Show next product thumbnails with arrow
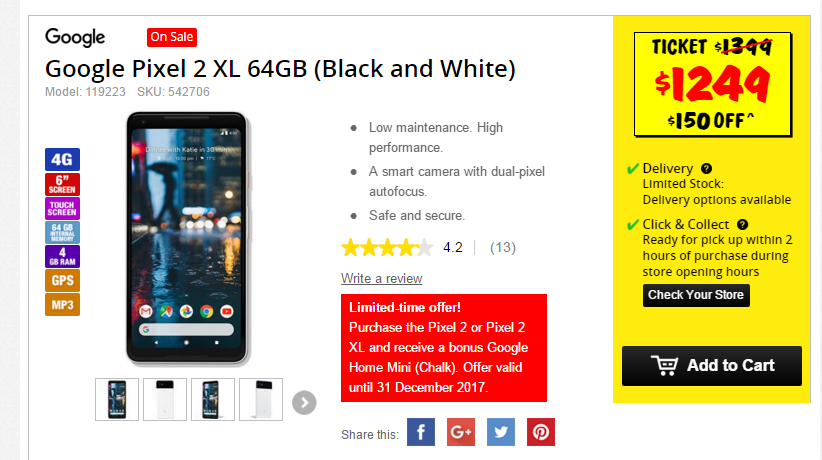Viewport: 822px width, 460px height. [x=304, y=403]
